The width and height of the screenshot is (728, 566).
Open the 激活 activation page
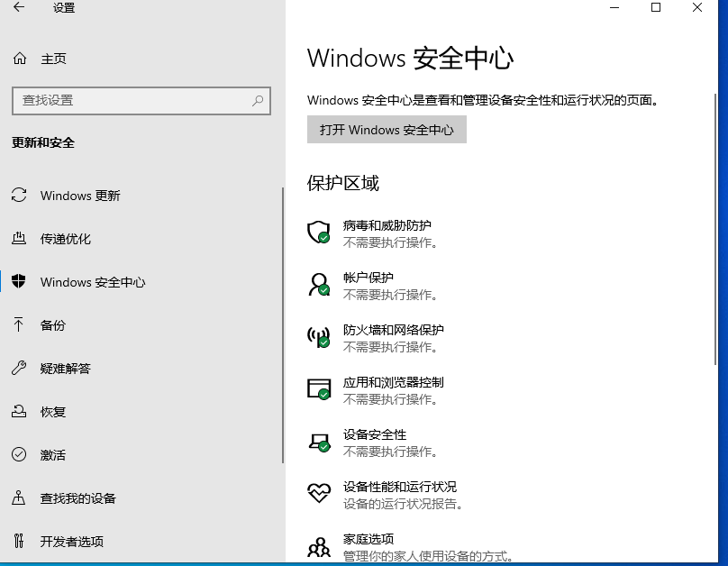[52, 455]
